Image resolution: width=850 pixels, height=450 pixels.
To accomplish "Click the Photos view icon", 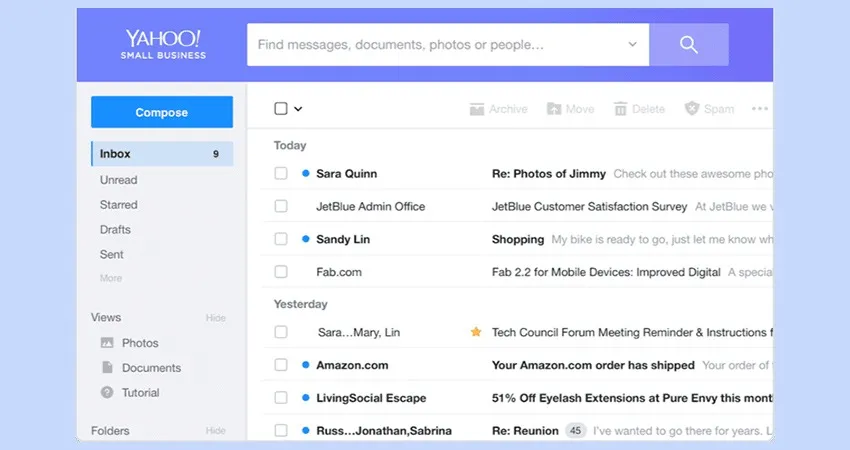I will tap(107, 343).
